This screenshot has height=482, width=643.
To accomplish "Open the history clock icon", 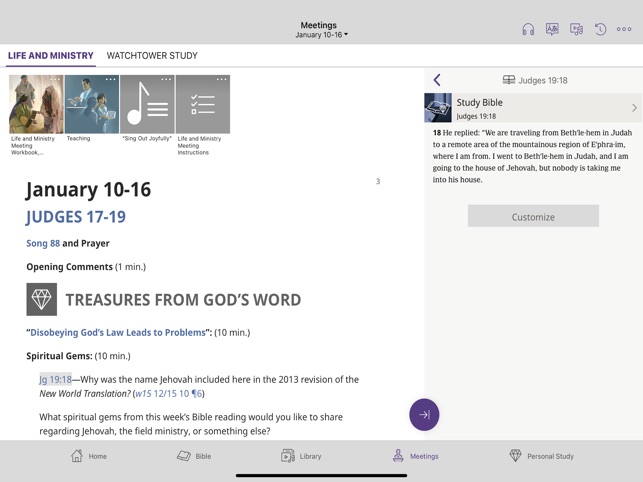I will click(x=600, y=29).
